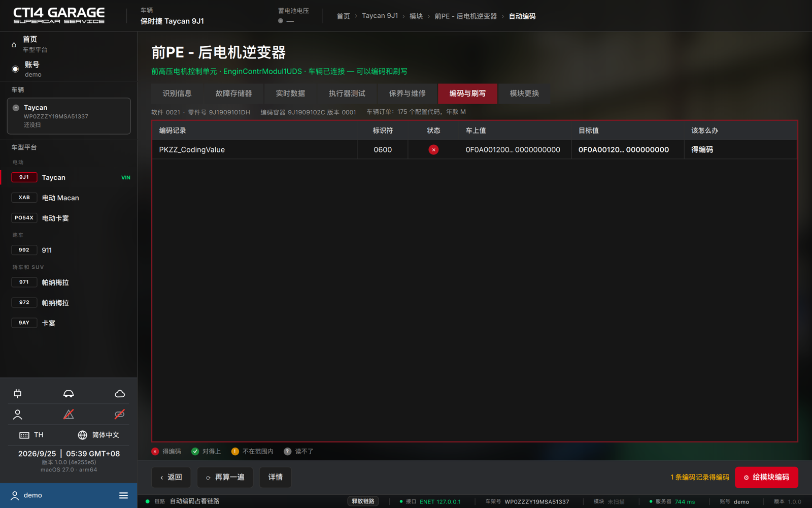Click the 保时捷 Taycan 9J1 header text
This screenshot has width=812, height=508.
pyautogui.click(x=172, y=21)
